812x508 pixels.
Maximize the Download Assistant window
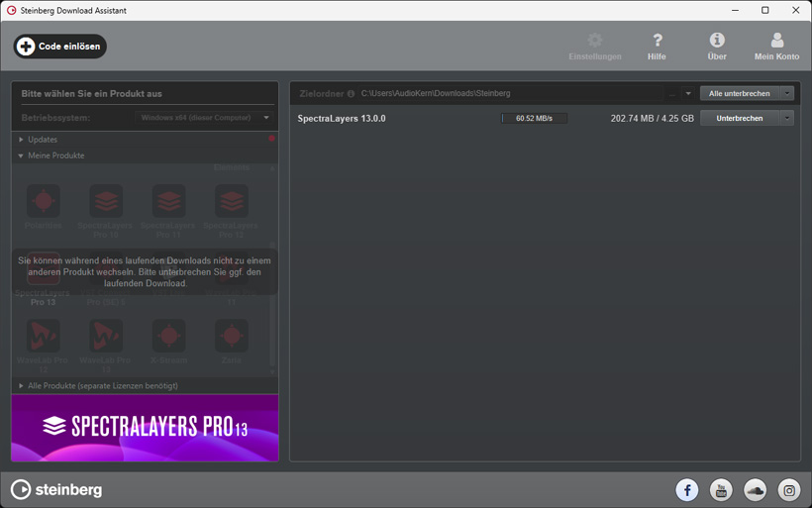click(764, 10)
